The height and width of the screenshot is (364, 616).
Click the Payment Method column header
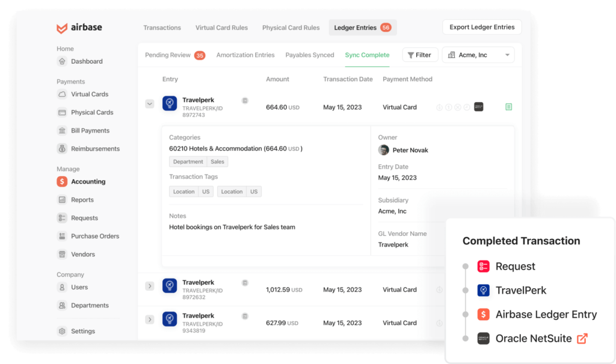point(407,79)
